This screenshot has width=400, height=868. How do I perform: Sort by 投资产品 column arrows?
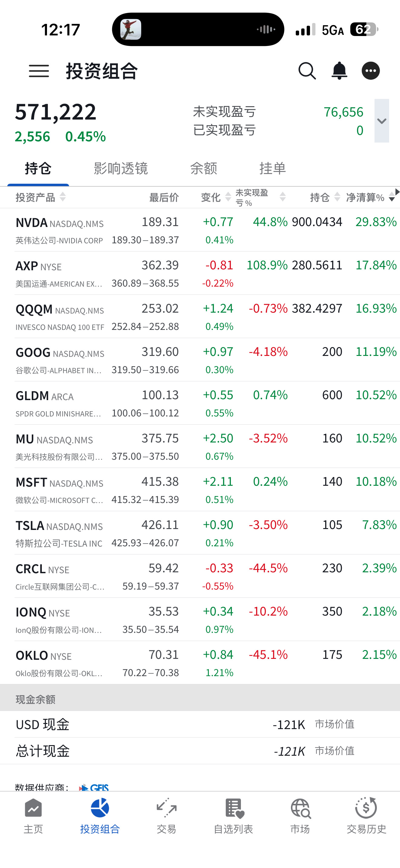pyautogui.click(x=63, y=197)
